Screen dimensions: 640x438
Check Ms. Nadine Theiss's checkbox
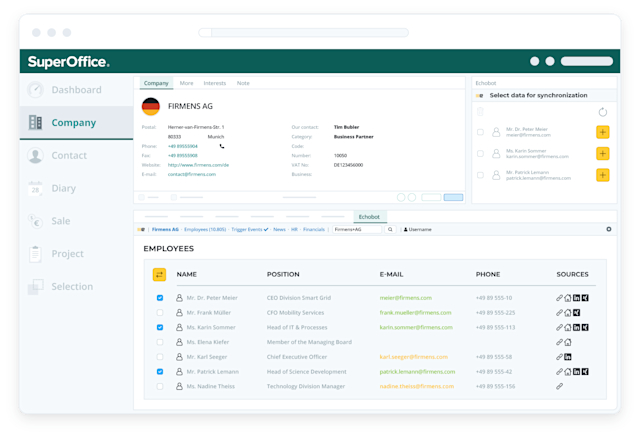(x=160, y=386)
